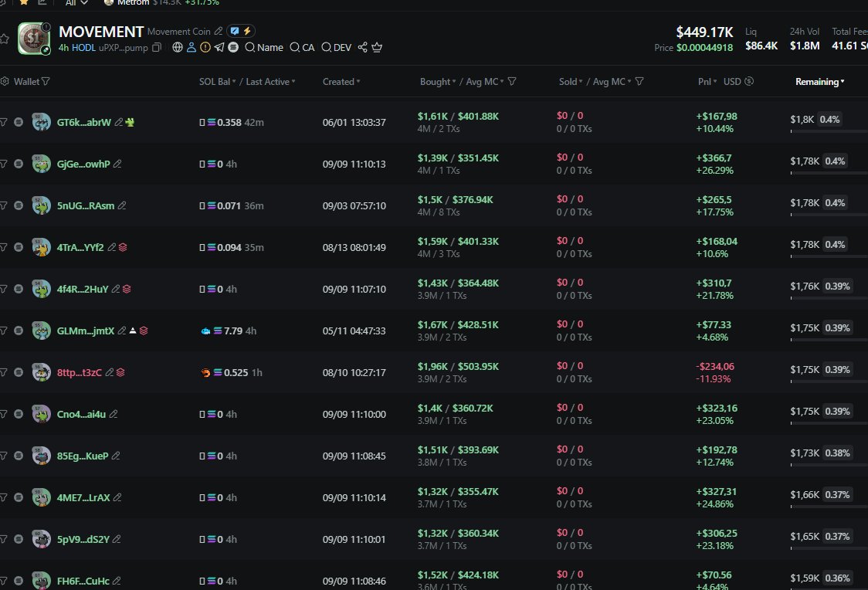Open the HODL link under MOVEMENT

tap(83, 48)
